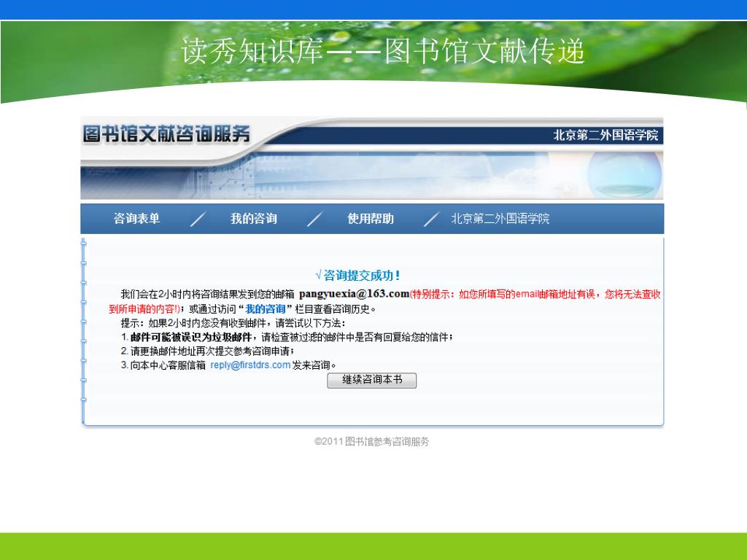Open the reply@firstdrs.com email link

tap(250, 365)
